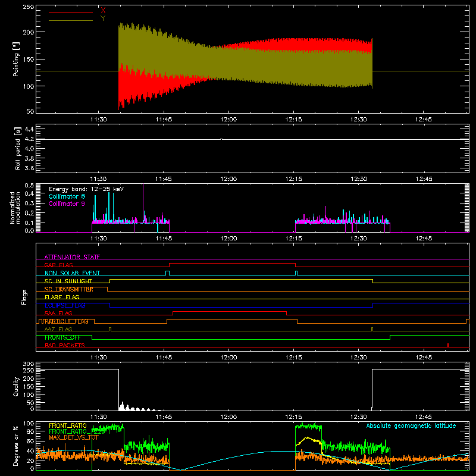Click 12:30 time label under Quality plot
This screenshot has height=476, width=476.
tap(359, 417)
